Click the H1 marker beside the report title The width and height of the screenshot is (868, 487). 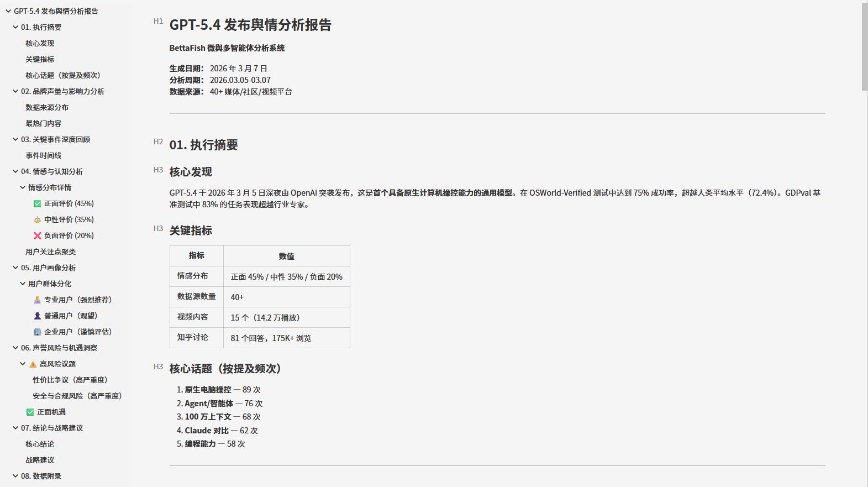[158, 22]
